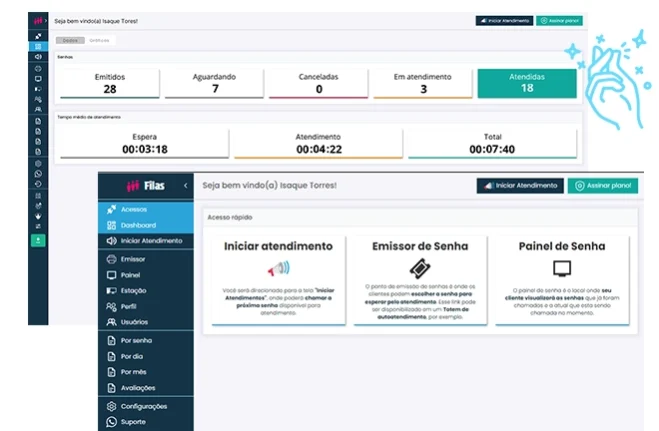Click the green Assinar plano! button in front window
The height and width of the screenshot is (431, 659).
[x=603, y=185]
